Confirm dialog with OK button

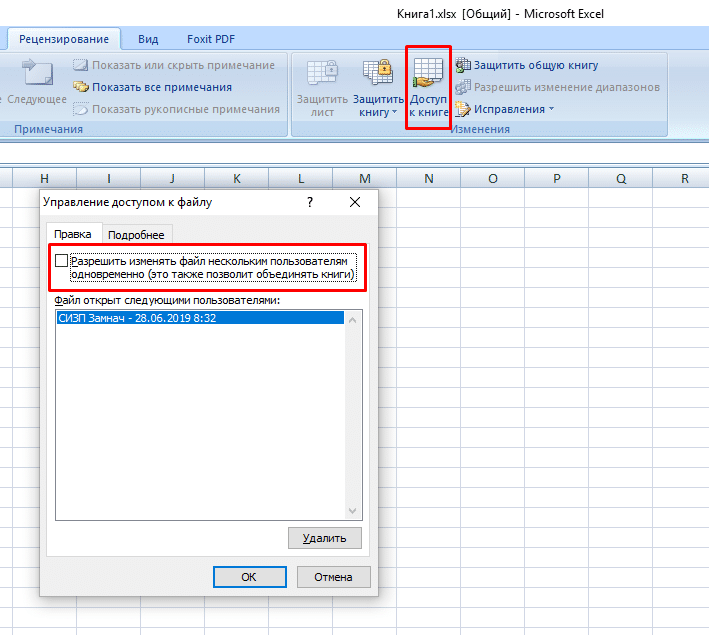(250, 577)
